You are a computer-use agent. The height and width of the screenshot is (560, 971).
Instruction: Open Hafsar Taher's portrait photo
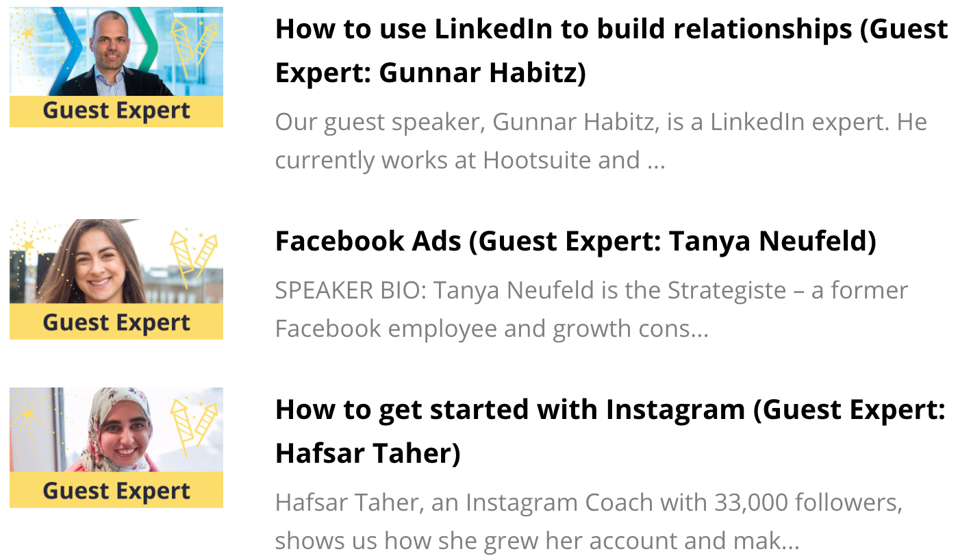(x=116, y=430)
